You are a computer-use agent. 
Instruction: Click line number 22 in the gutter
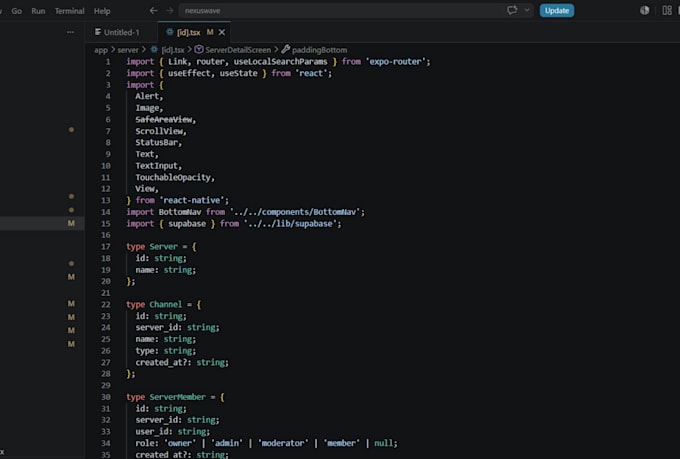[x=106, y=305]
